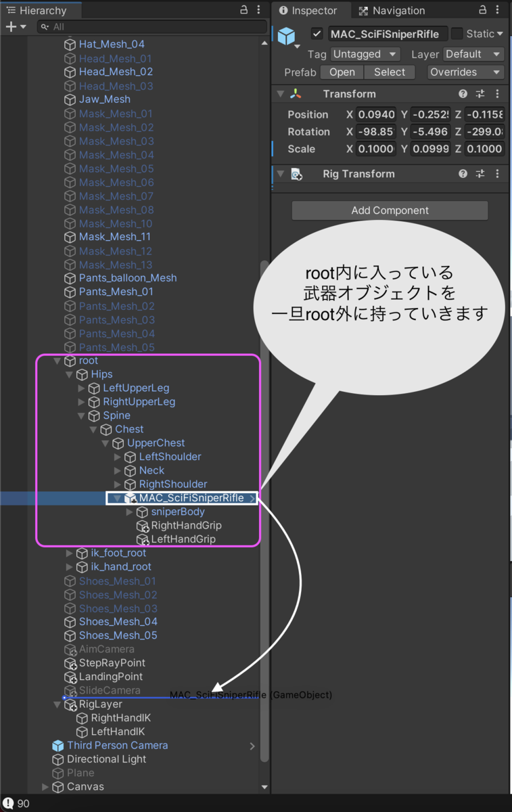Click the Rotation Y value field
512x812 pixels.
(430, 132)
